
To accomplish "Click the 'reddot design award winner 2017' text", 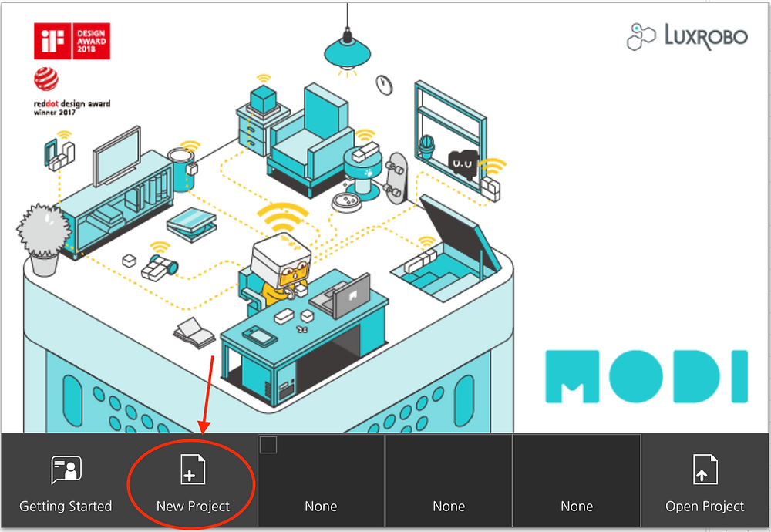I will click(72, 108).
